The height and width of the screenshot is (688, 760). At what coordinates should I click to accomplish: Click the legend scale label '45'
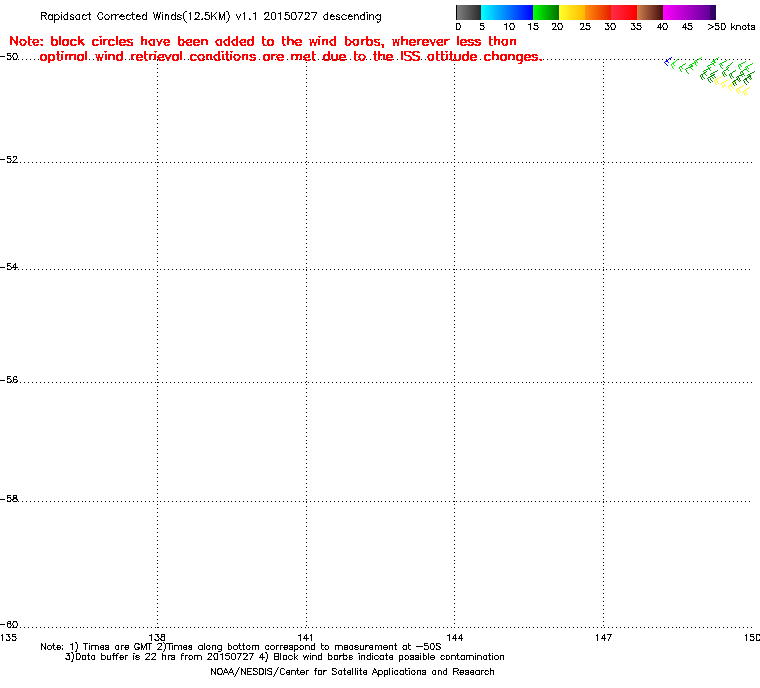687,27
